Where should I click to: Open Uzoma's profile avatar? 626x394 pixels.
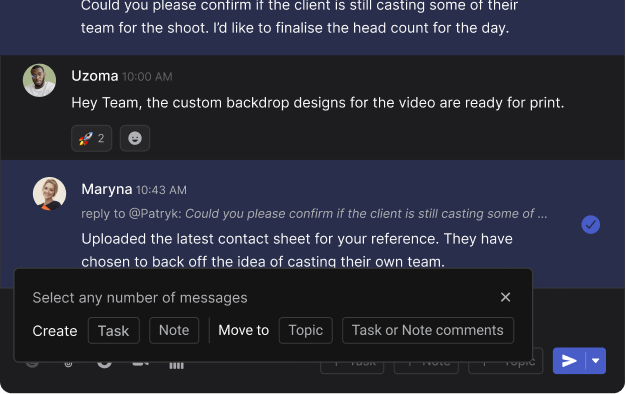pos(39,80)
